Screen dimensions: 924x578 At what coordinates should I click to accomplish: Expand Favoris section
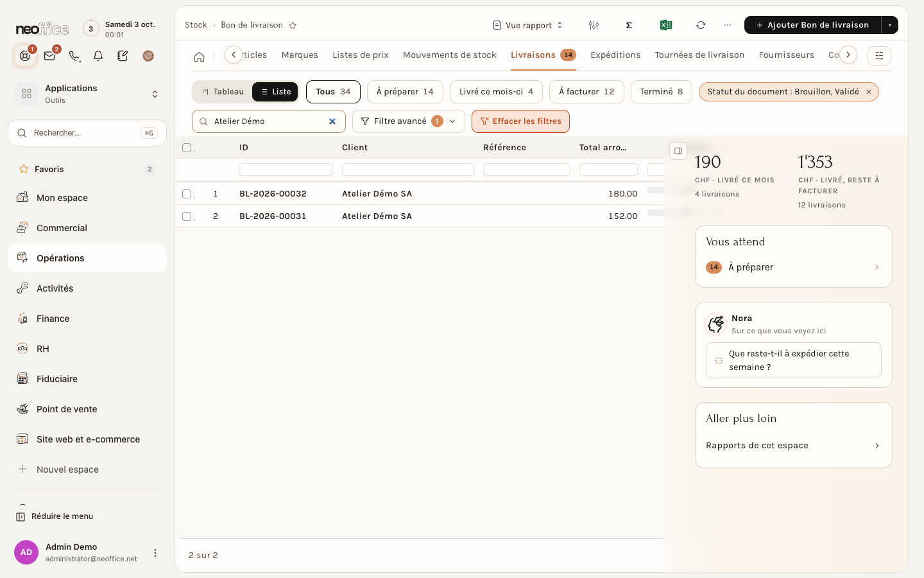pos(87,170)
